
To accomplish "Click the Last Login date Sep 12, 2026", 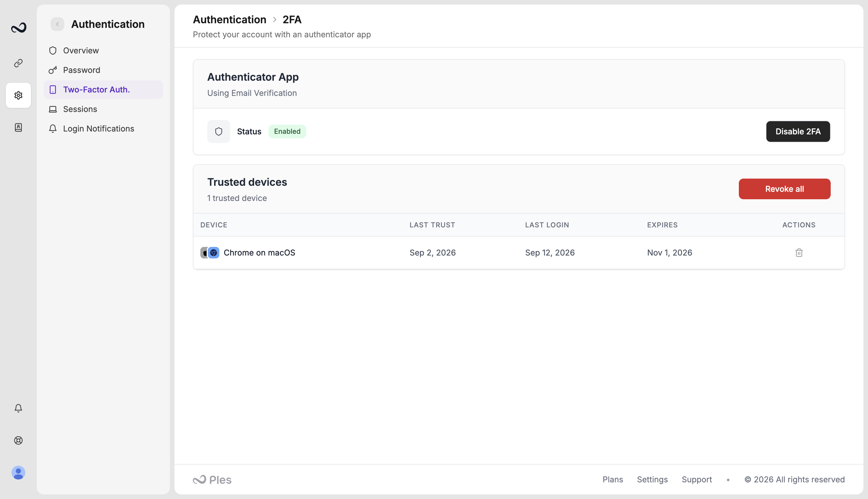I will pyautogui.click(x=550, y=253).
